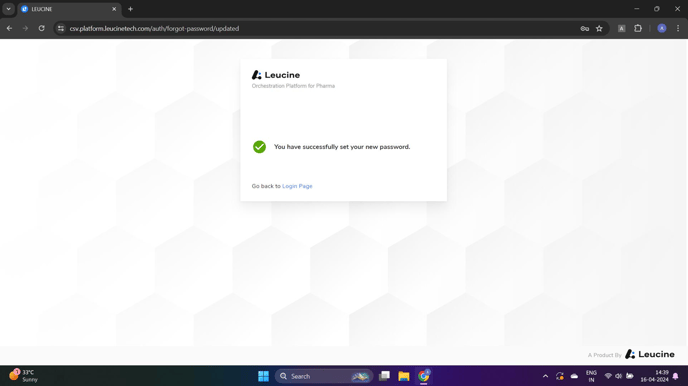Viewport: 688px width, 386px height.
Task: Close the LEUCINE tab
Action: point(114,9)
